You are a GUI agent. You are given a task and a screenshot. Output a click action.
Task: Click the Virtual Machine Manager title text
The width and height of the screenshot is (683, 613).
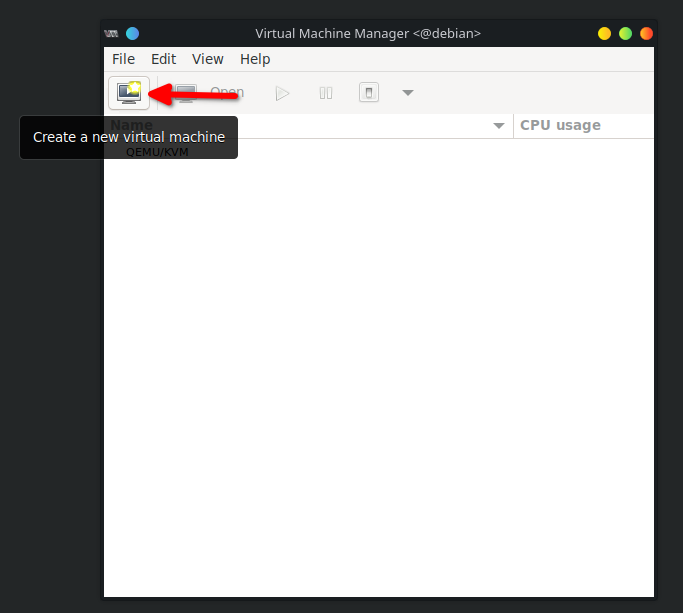[368, 33]
